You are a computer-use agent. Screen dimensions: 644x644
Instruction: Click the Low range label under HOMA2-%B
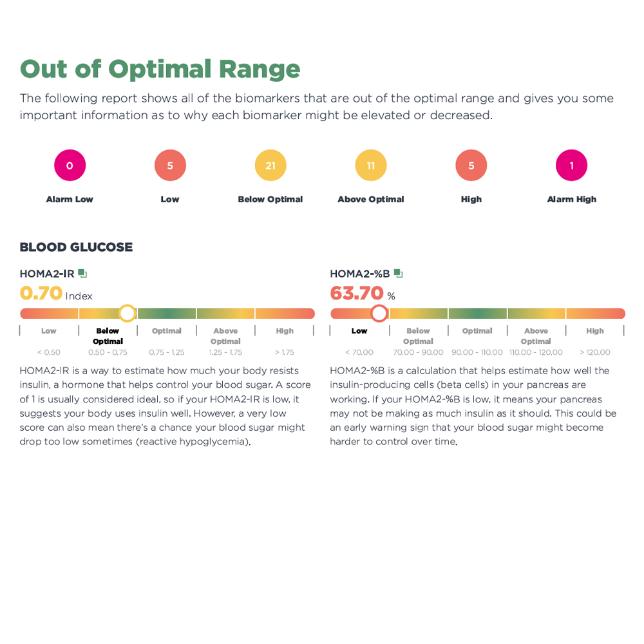coord(359,331)
